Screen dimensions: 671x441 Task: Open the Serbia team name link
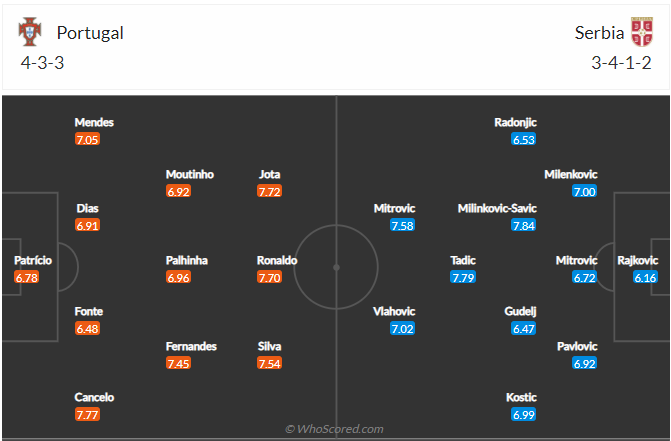coord(597,32)
